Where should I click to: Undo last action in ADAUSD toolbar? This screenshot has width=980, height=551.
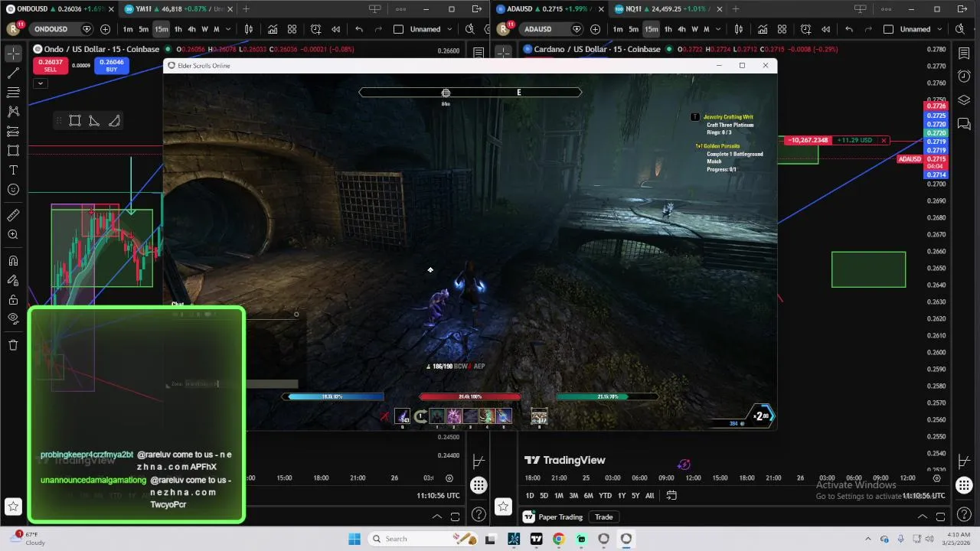click(849, 29)
